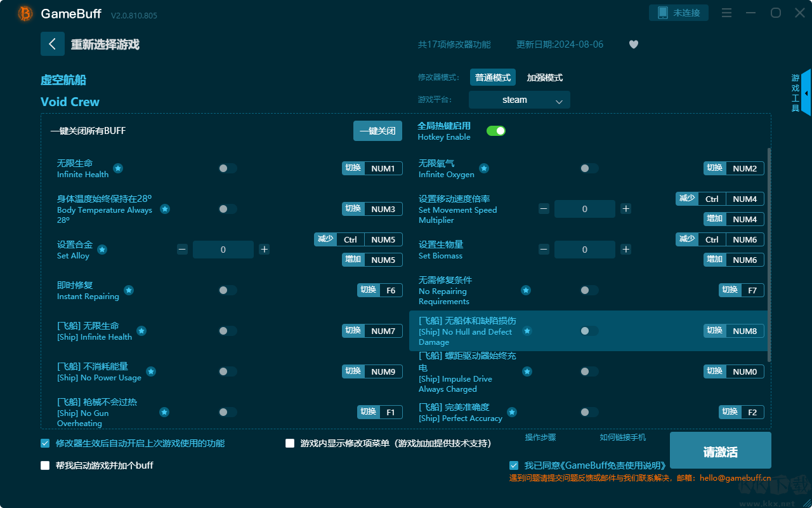Image resolution: width=812 pixels, height=508 pixels.
Task: Switch on [Ship] Perfect Accuracy toggle
Action: coord(589,412)
